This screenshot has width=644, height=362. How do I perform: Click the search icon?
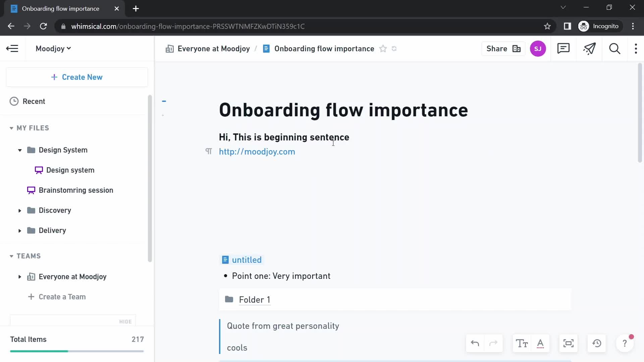coord(615,48)
